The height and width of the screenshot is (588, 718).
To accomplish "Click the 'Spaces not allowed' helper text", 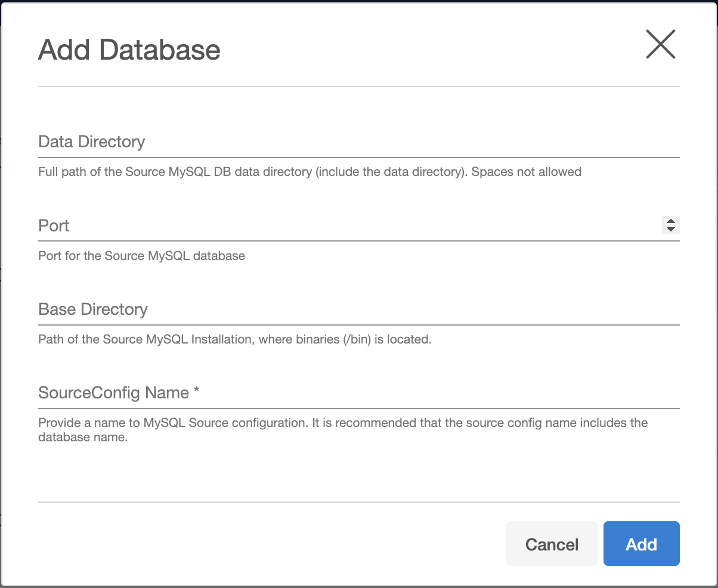I will [x=526, y=172].
